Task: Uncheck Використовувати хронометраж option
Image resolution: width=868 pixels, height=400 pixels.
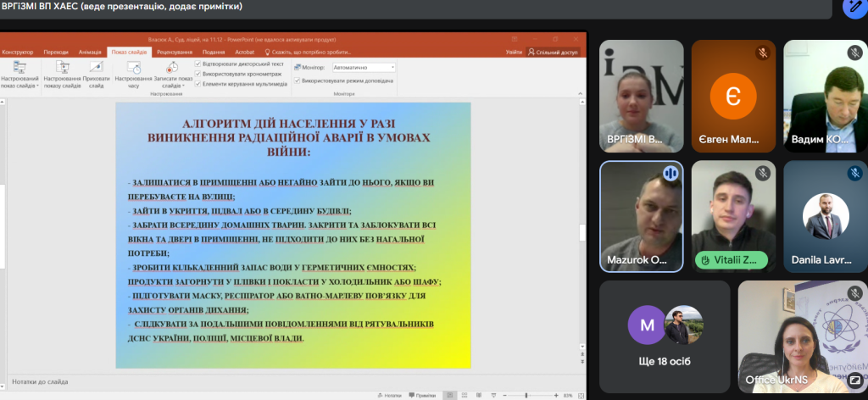Action: (198, 74)
